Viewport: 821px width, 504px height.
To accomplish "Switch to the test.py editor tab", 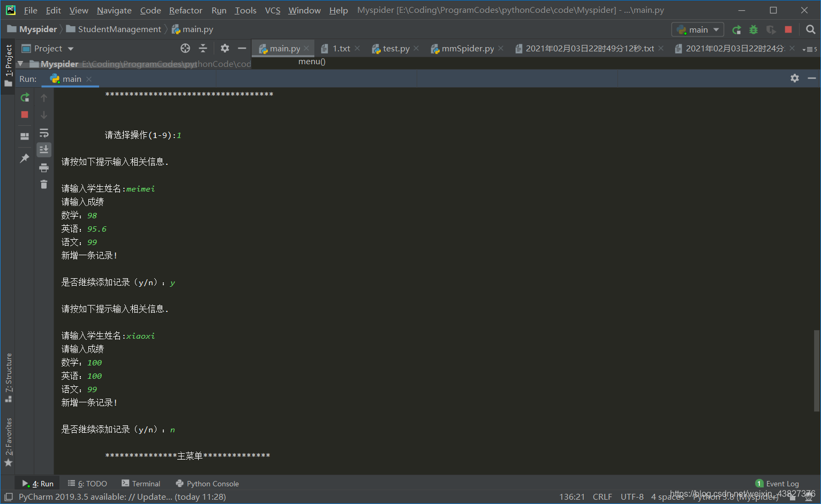I will click(x=396, y=48).
